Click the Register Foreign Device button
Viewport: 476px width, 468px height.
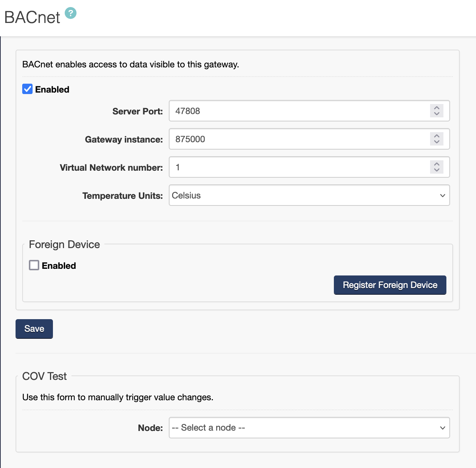point(390,285)
